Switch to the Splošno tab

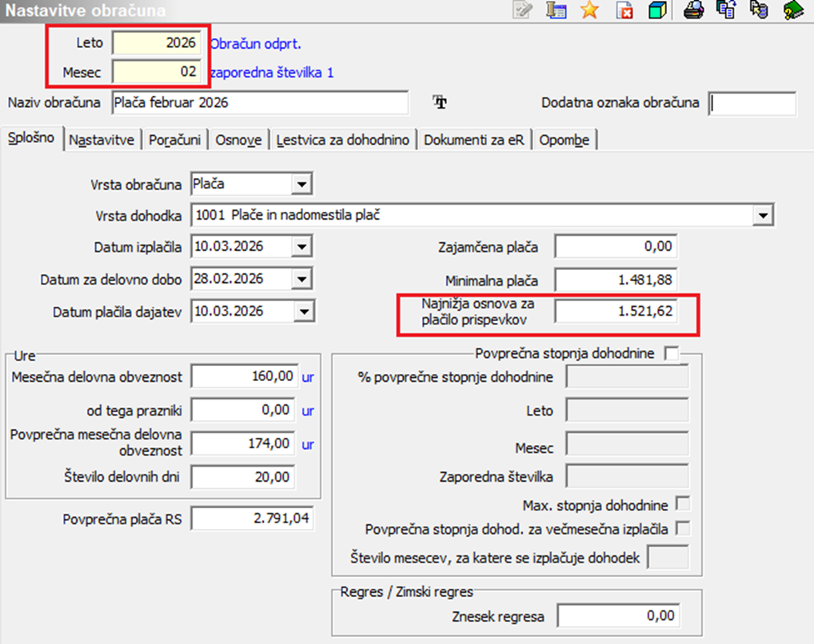tap(31, 138)
